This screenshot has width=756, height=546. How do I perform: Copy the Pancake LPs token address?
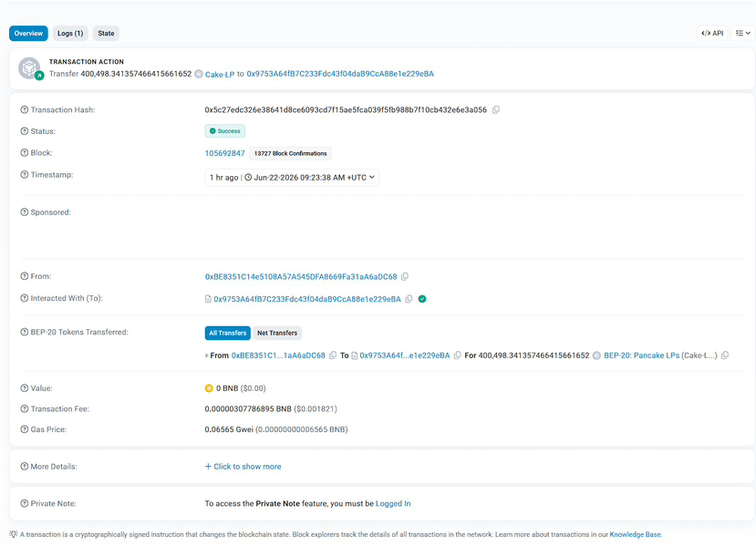click(725, 355)
